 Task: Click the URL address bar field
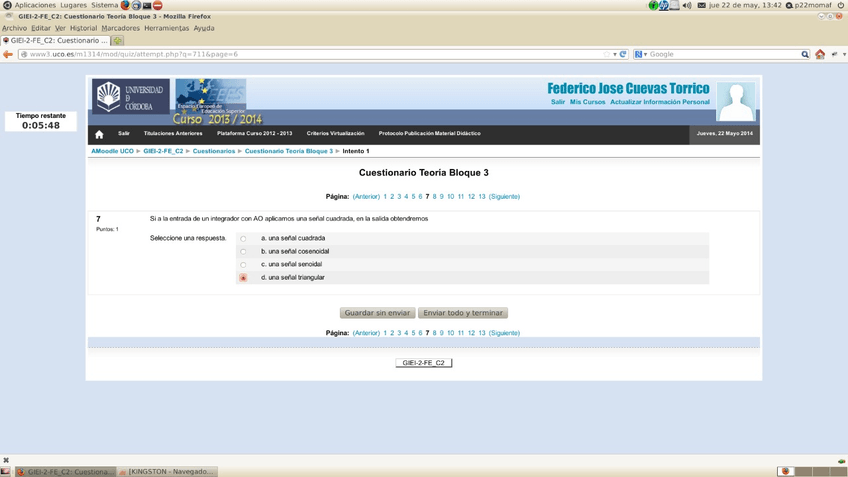(x=300, y=54)
